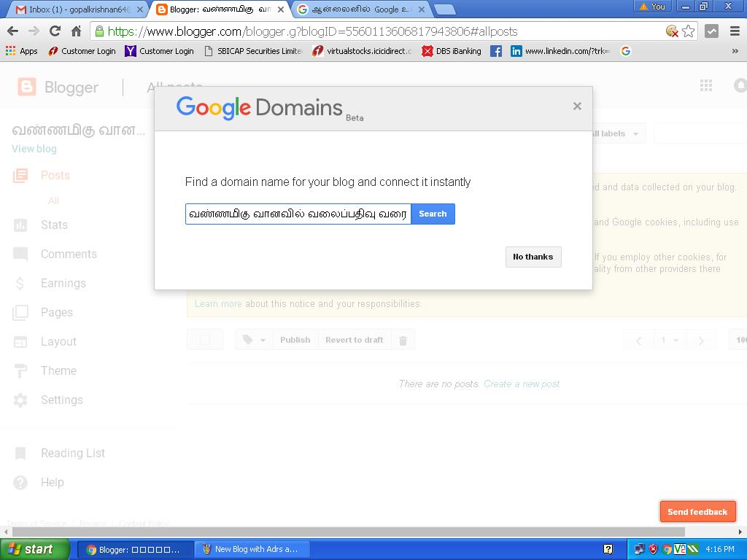
Task: Open the page number dropdown
Action: [x=670, y=341]
